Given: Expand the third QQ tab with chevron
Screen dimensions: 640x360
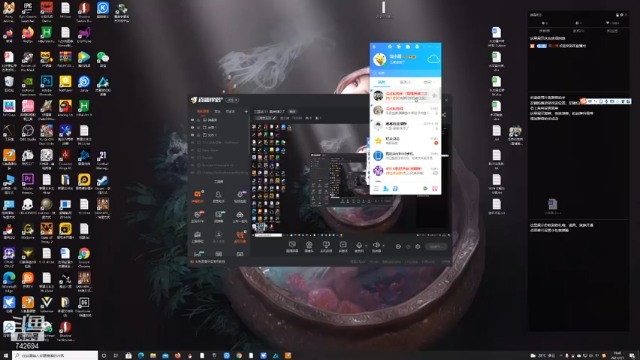Looking at the screenshot, I should pos(428,82).
